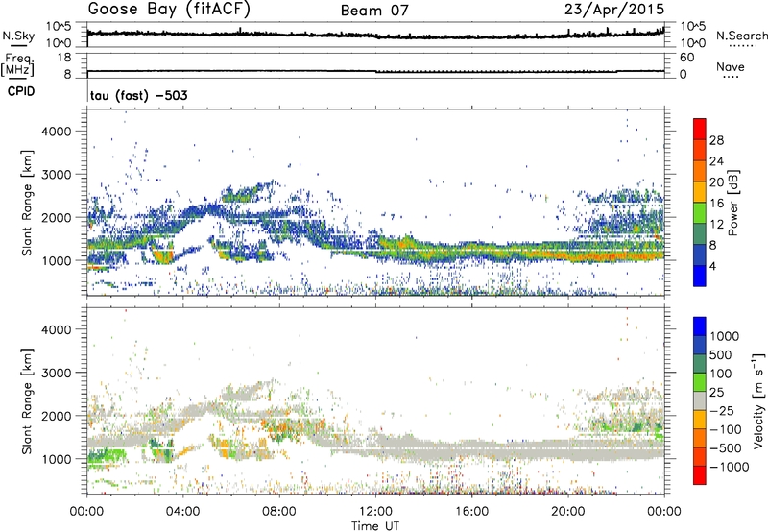Pick the light green 25–100 Velocity segment
Viewport: 768px width, 532px height.
[700, 382]
